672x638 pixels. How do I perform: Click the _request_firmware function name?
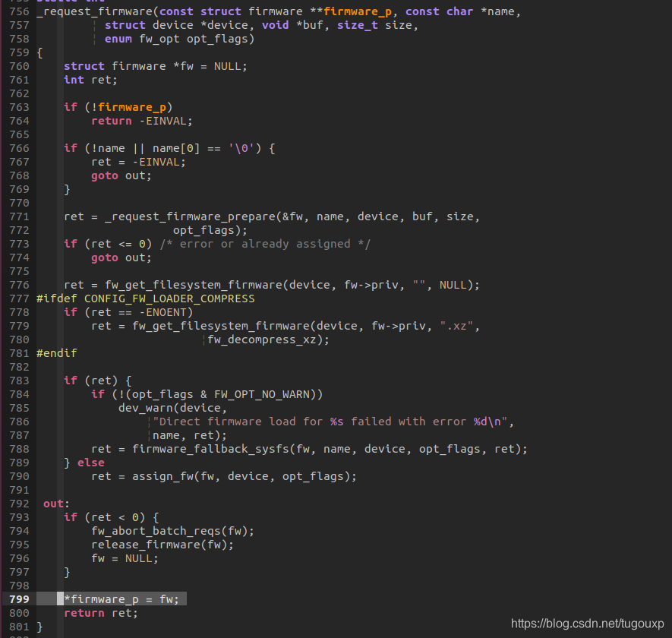coord(95,11)
